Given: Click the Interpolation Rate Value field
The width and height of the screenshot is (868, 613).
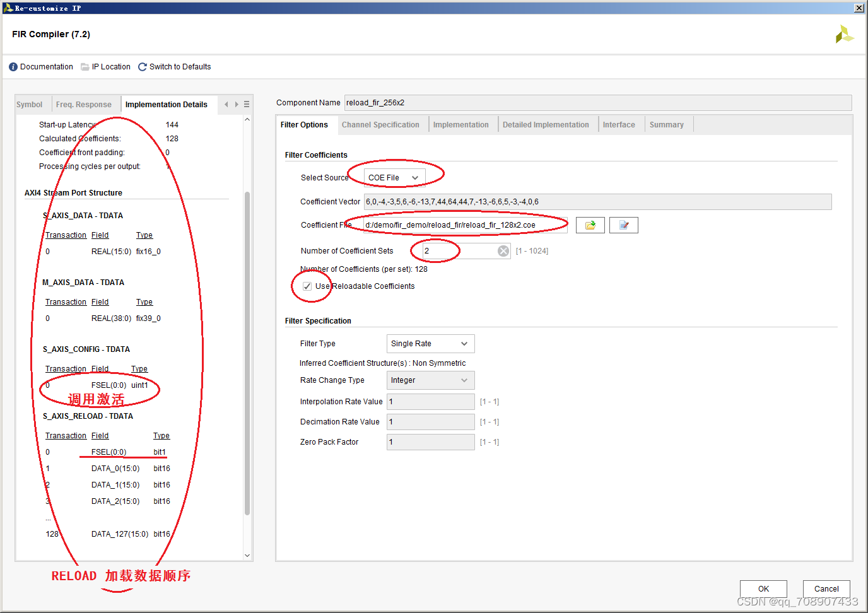Looking at the screenshot, I should 431,402.
